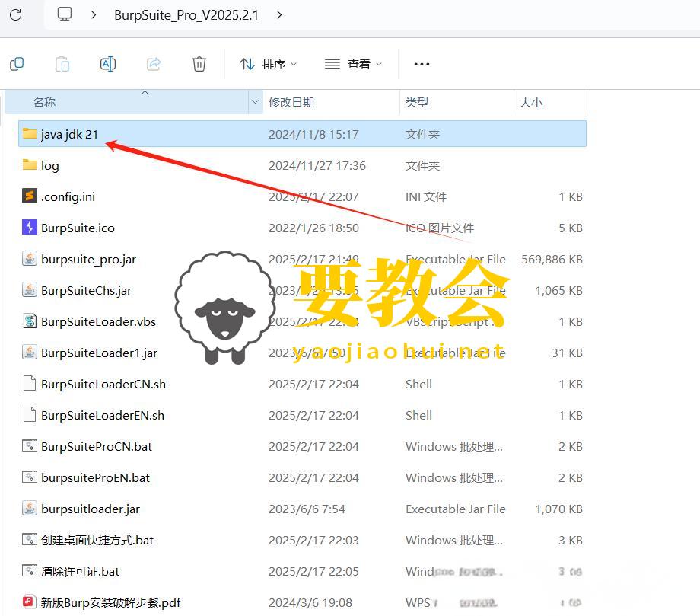Select the file name java jdk 21

[69, 135]
